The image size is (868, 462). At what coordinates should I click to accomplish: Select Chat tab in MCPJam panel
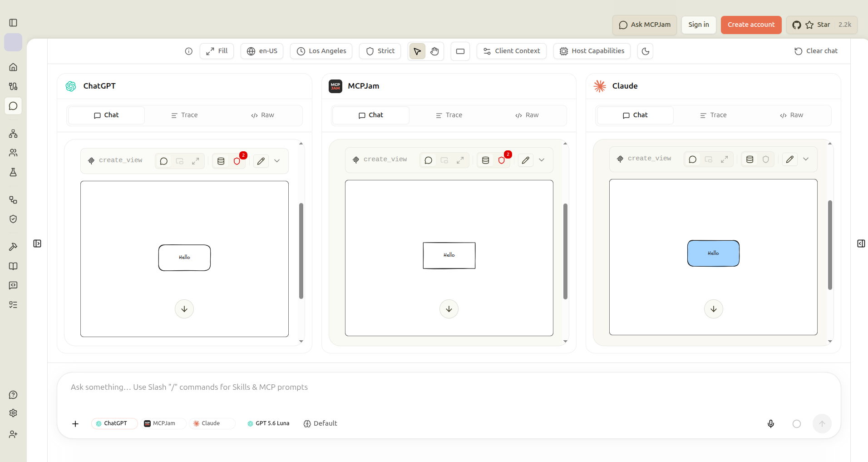pyautogui.click(x=371, y=115)
